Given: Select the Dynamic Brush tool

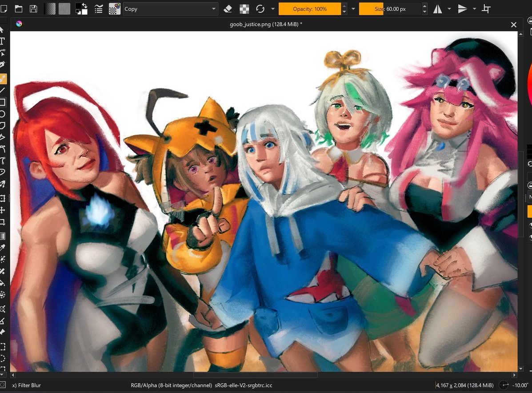Looking at the screenshot, I should tap(2, 172).
